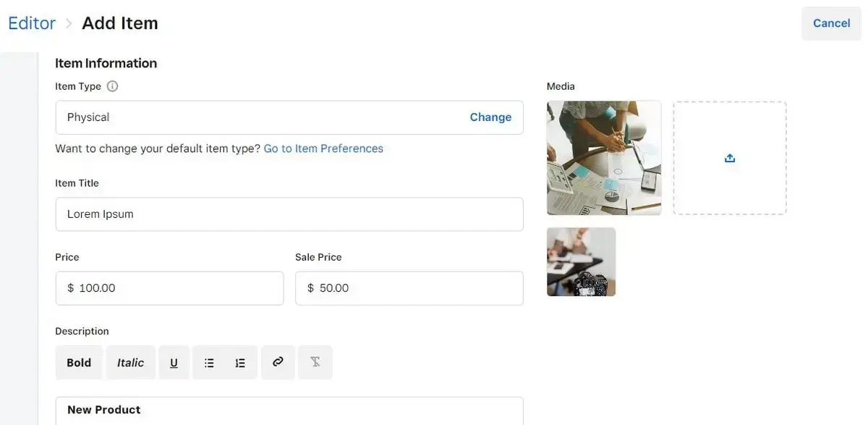This screenshot has height=425, width=868.
Task: Toggle Italic formatting in description
Action: (131, 363)
